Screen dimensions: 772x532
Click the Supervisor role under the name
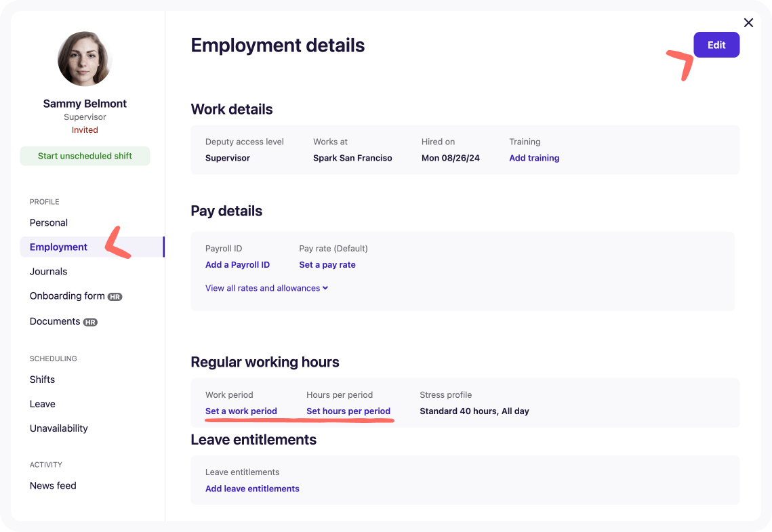point(85,117)
